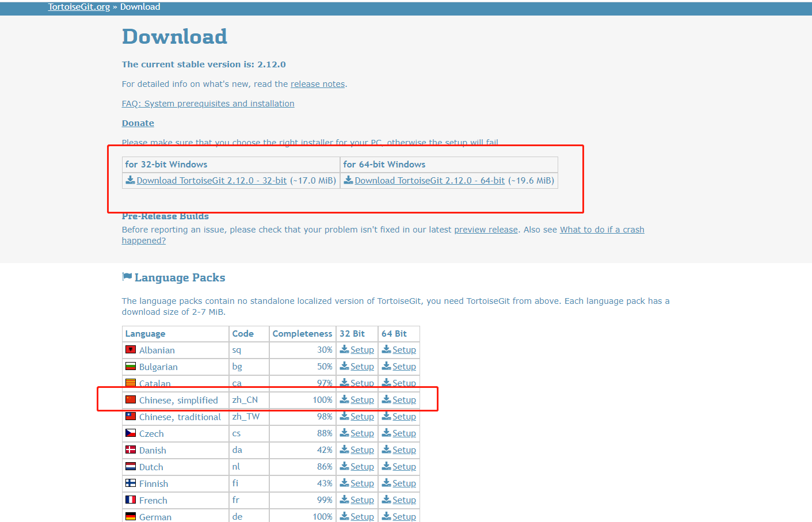812x522 pixels.
Task: Click the Danish language name
Action: click(153, 451)
